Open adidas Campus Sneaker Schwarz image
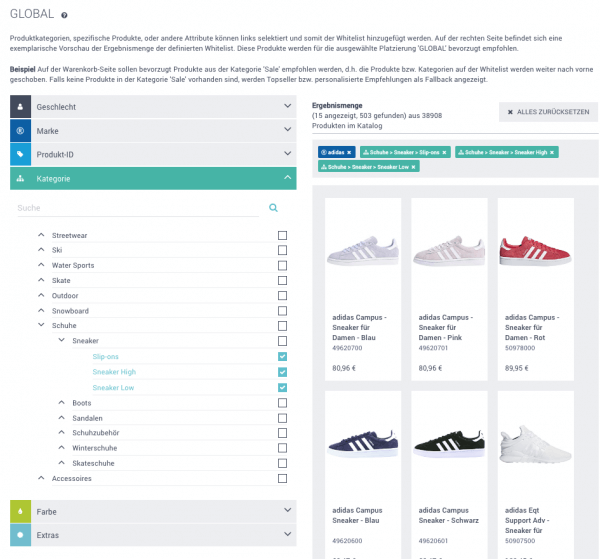 click(449, 444)
